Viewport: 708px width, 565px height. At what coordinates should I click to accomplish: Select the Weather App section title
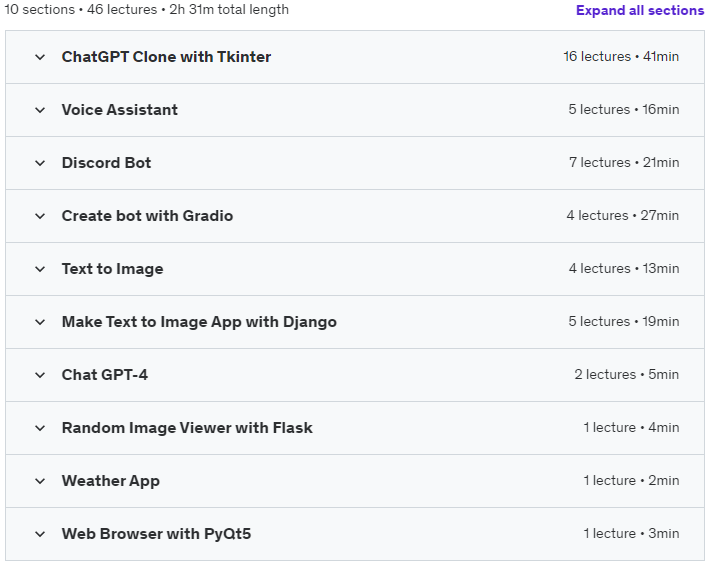111,481
